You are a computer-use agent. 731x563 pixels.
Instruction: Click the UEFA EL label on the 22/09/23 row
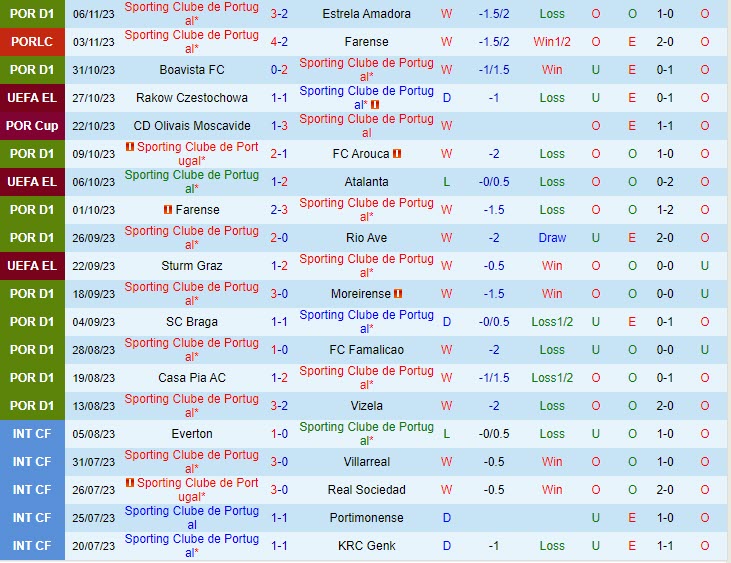click(x=32, y=266)
